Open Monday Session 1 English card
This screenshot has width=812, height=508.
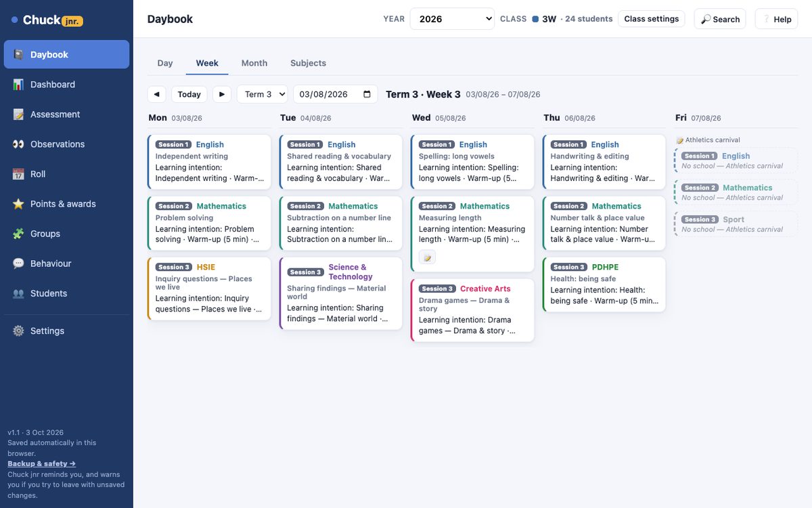pos(209,162)
